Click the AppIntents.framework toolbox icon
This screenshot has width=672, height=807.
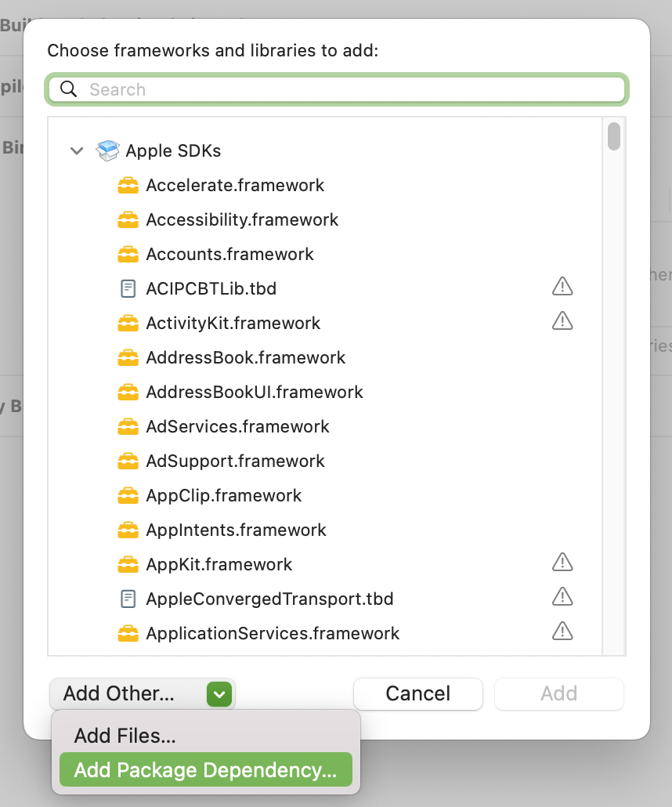(128, 530)
